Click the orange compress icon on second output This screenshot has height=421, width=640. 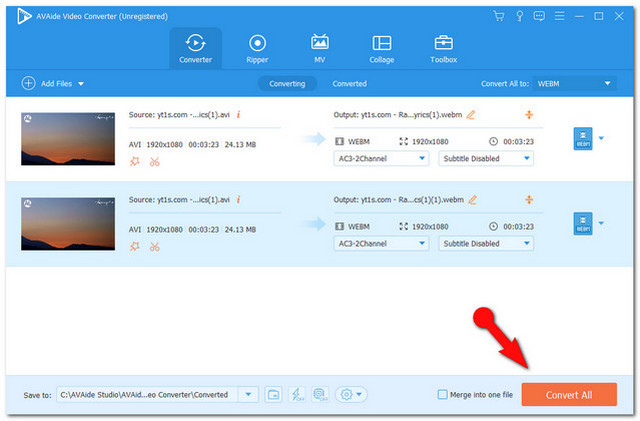[x=529, y=200]
